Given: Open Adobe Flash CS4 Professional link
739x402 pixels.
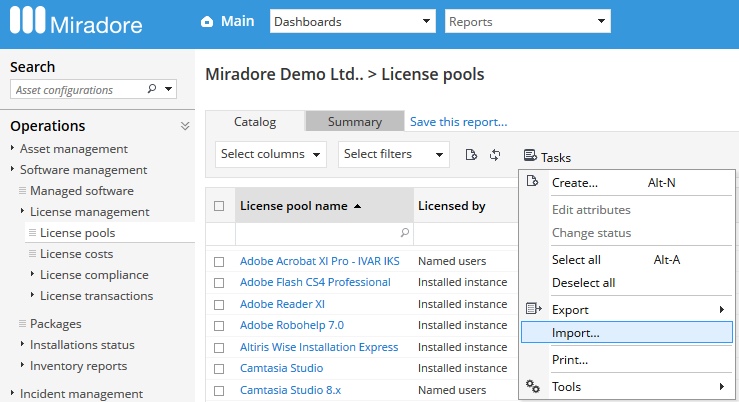Looking at the screenshot, I should (315, 282).
